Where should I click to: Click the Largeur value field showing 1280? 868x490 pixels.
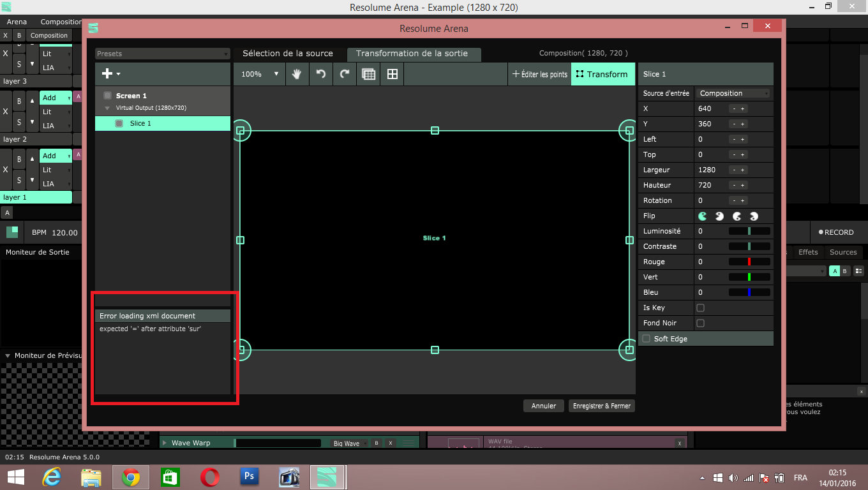click(x=707, y=170)
